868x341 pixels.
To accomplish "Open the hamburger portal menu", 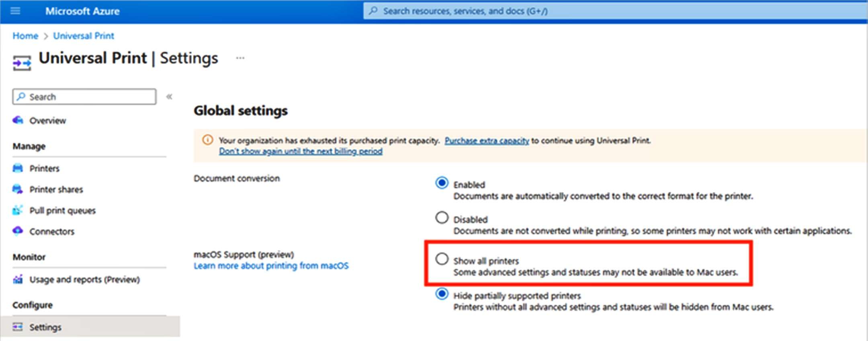I will coord(15,11).
